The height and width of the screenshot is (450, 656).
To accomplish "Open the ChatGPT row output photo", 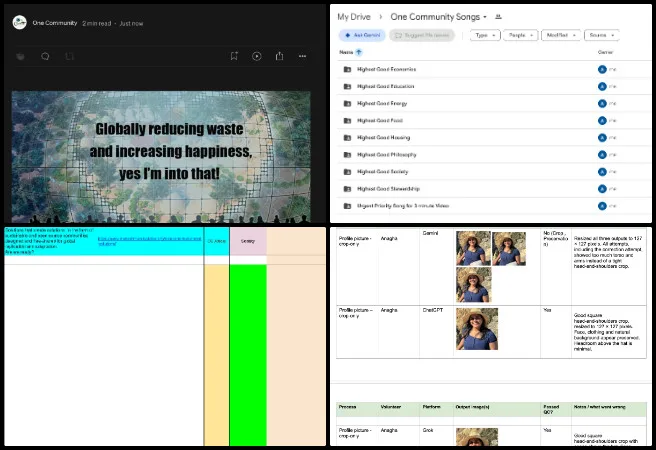I will coord(477,329).
